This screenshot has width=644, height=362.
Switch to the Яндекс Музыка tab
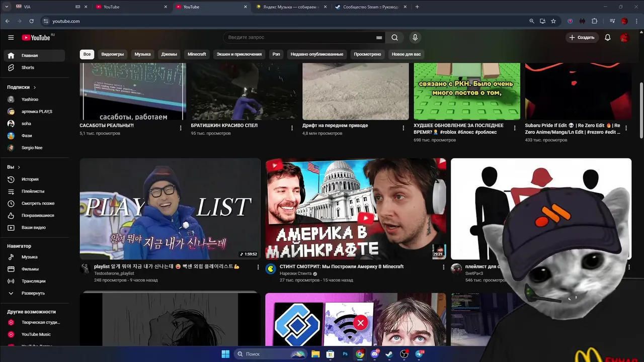pyautogui.click(x=290, y=7)
